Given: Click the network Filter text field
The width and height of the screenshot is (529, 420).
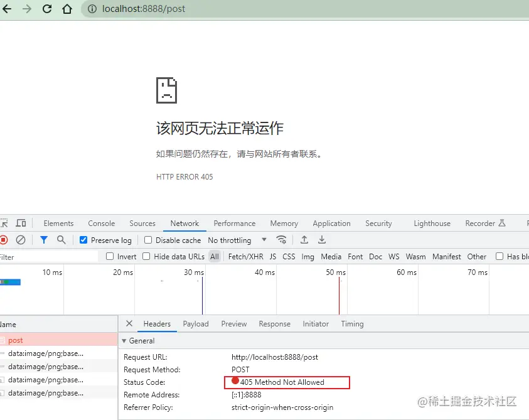Looking at the screenshot, I should pyautogui.click(x=49, y=257).
